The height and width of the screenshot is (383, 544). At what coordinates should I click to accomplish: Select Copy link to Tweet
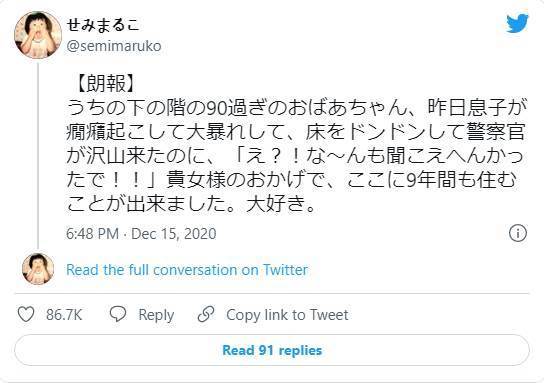coord(287,315)
